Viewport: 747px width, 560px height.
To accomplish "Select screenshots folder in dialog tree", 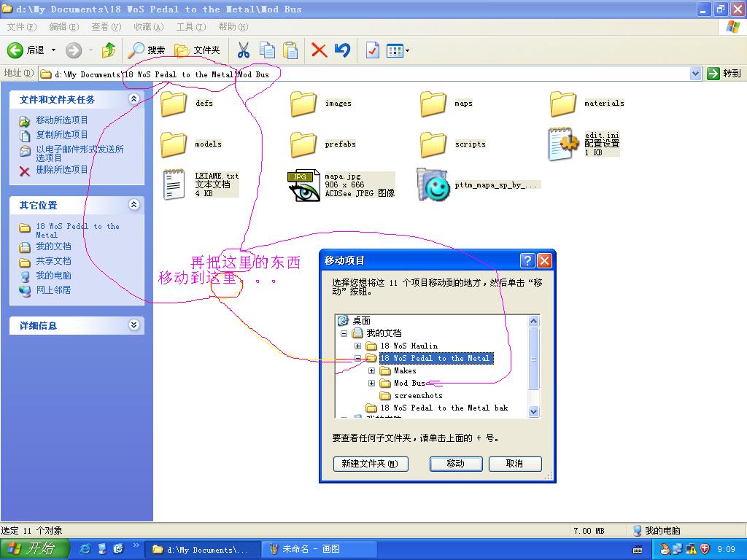I will point(418,395).
